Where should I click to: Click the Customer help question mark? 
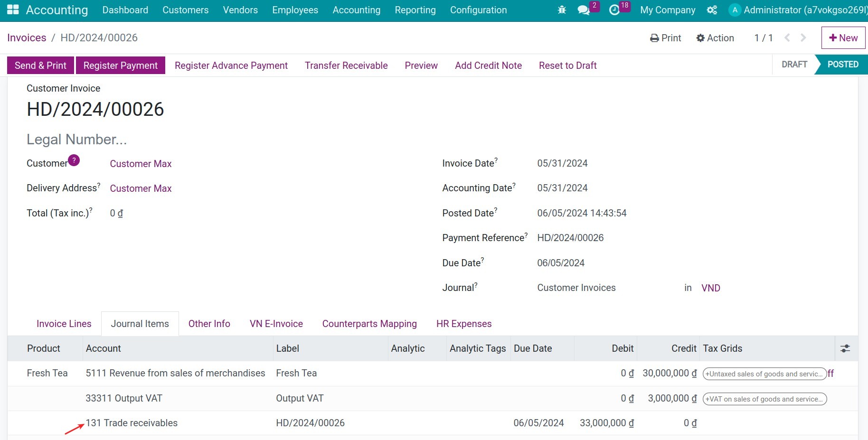pos(74,160)
